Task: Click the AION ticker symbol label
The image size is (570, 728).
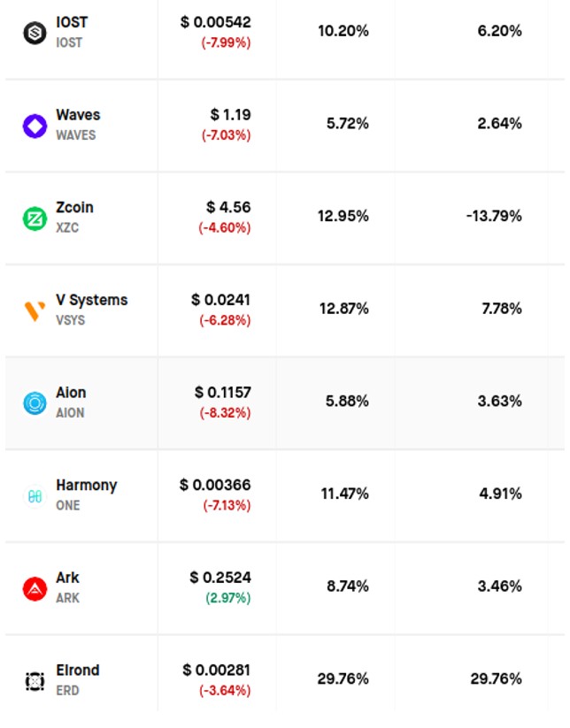Action: pyautogui.click(x=70, y=413)
